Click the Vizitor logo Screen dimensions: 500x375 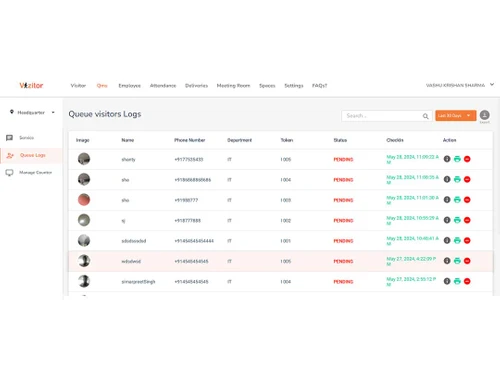[x=31, y=85]
